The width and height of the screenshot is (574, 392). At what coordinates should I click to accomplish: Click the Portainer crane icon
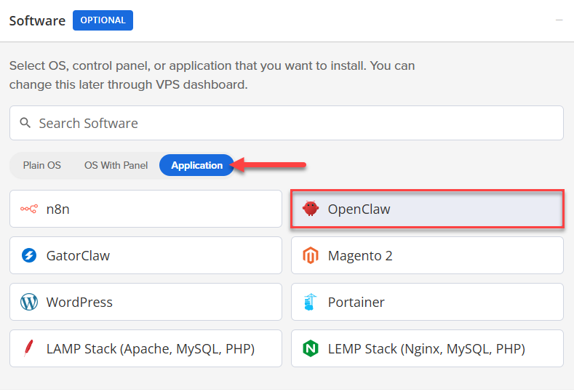pos(310,302)
